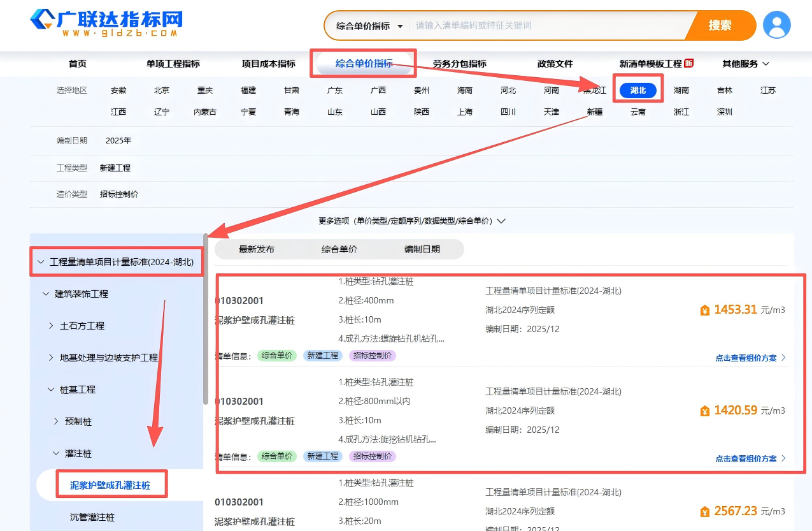Choose region 四川
This screenshot has width=812, height=531.
click(508, 112)
